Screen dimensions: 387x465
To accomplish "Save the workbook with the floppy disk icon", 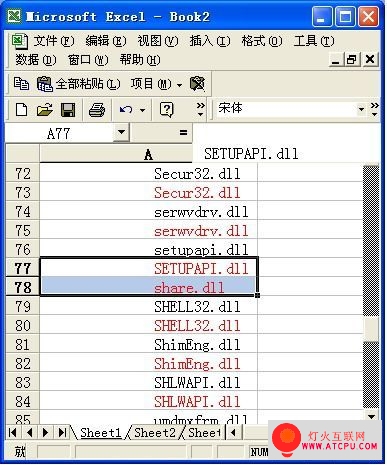I will point(68,110).
